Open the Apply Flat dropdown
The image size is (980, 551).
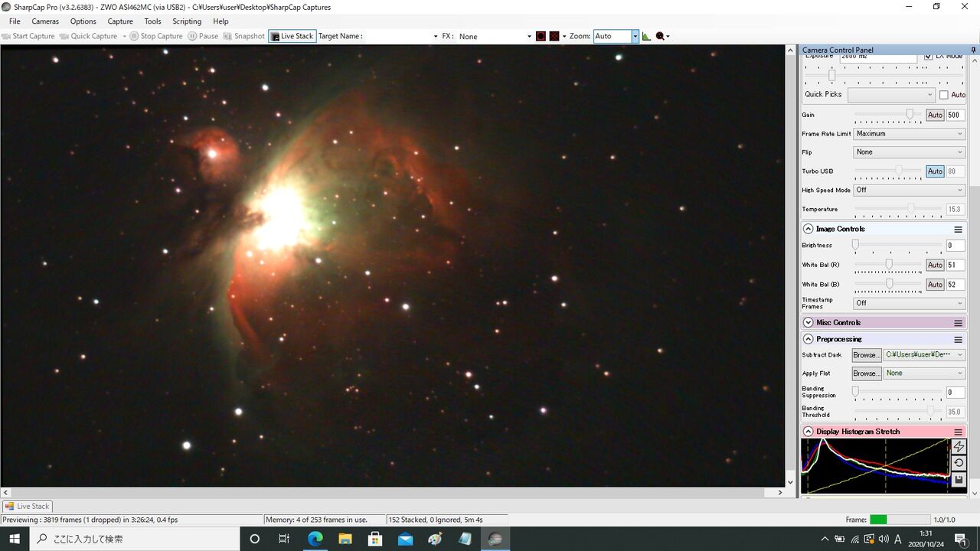924,373
